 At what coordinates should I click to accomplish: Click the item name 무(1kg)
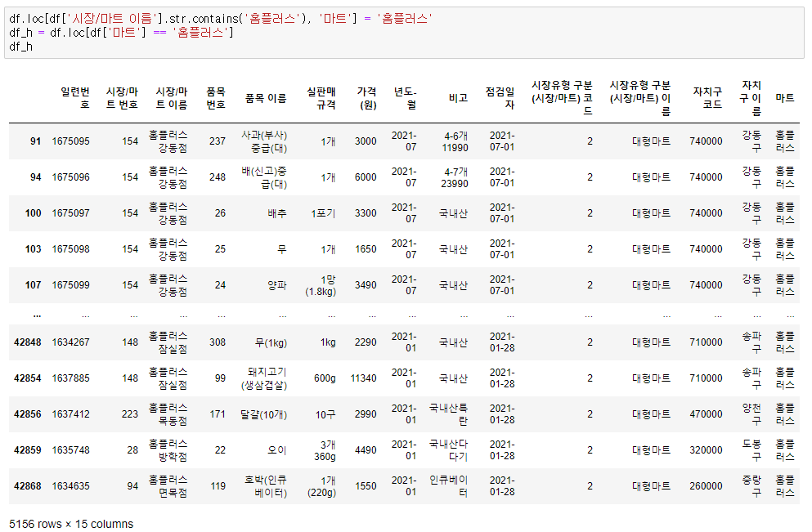click(271, 342)
